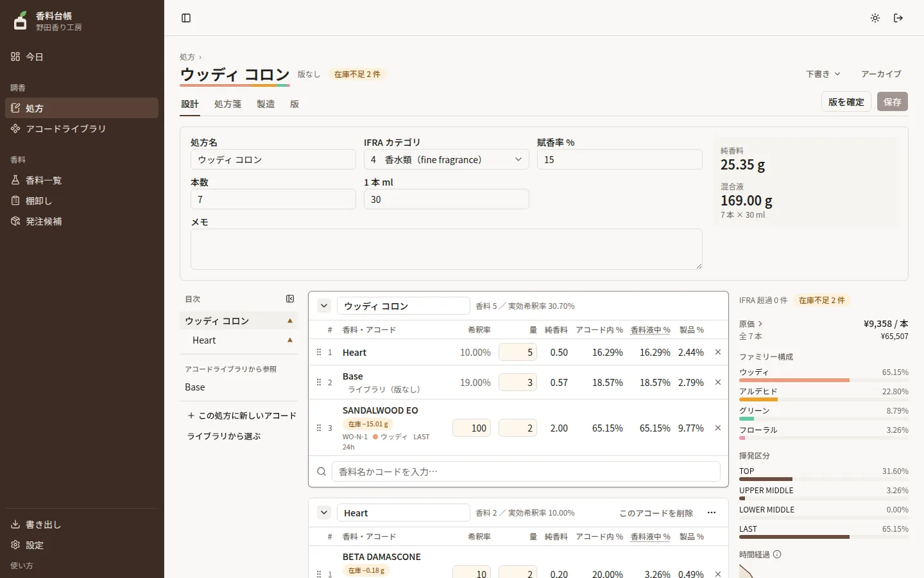Click the 処方名 input field
Viewport: 924px width, 578px height.
pos(273,159)
